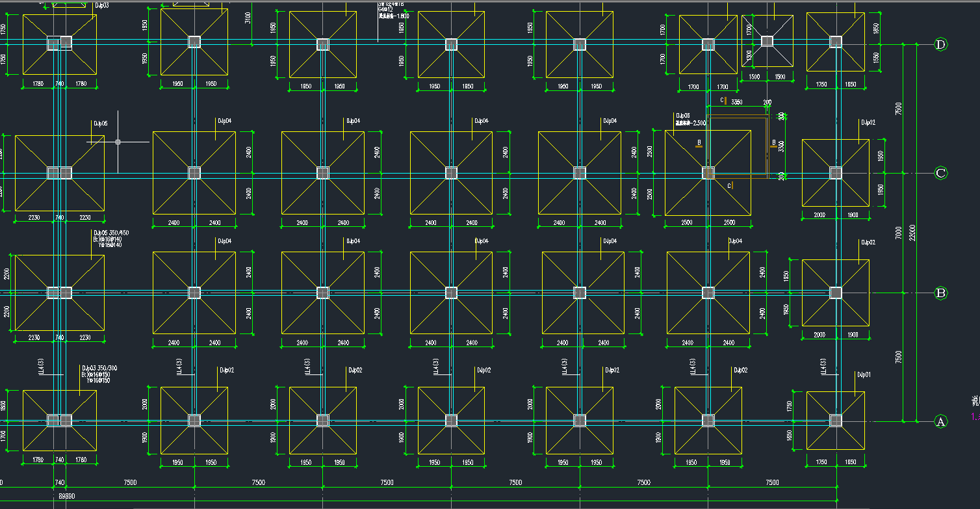This screenshot has height=509, width=980.
Task: Click the 2000 dimension below axis C DJp02 footing
Action: point(819,215)
